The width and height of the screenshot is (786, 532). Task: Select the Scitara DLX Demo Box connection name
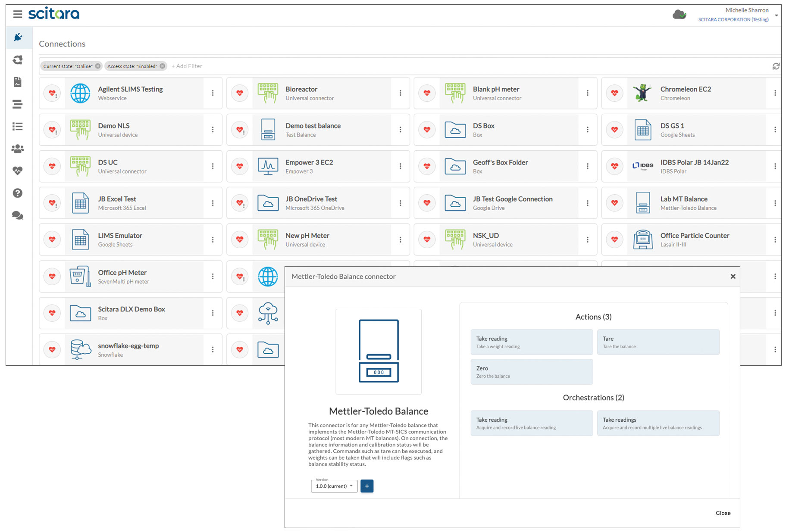(x=132, y=309)
